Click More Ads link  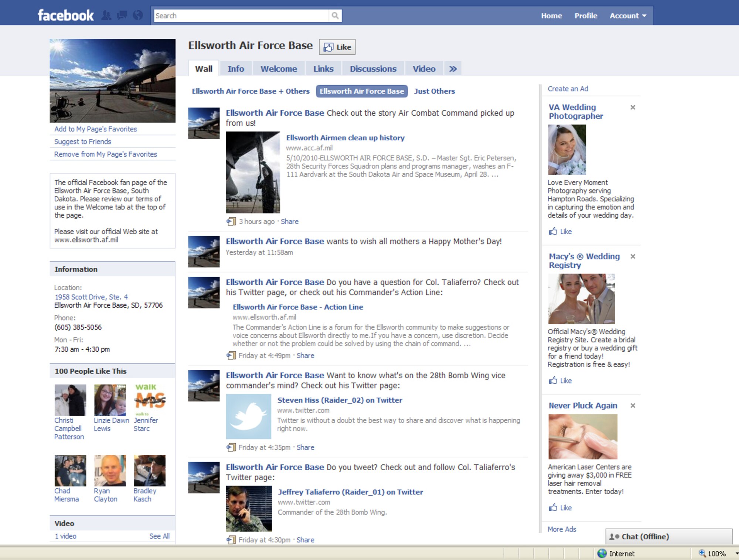point(562,529)
